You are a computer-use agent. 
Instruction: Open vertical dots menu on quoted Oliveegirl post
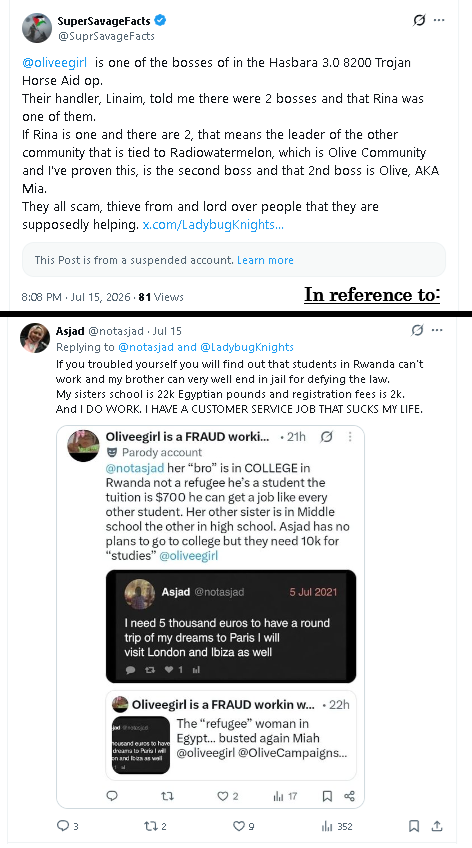(x=350, y=436)
